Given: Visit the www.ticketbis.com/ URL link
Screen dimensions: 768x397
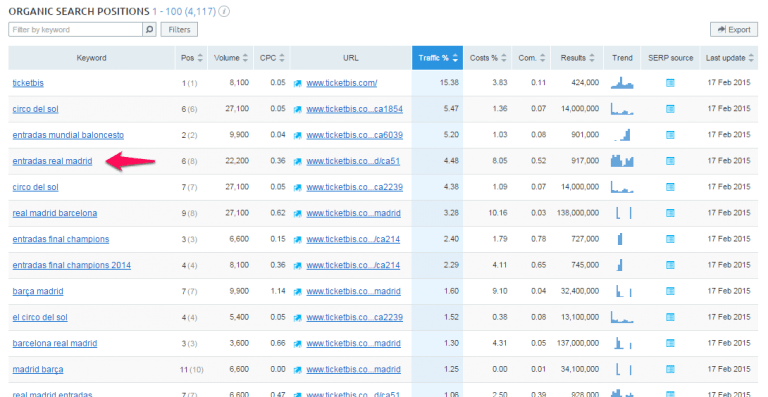Looking at the screenshot, I should 342,83.
